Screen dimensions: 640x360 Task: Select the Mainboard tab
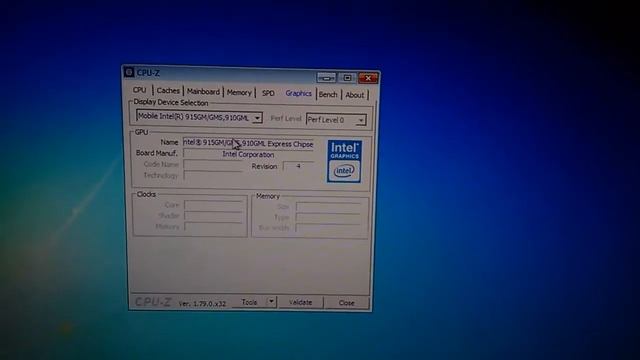[x=203, y=91]
